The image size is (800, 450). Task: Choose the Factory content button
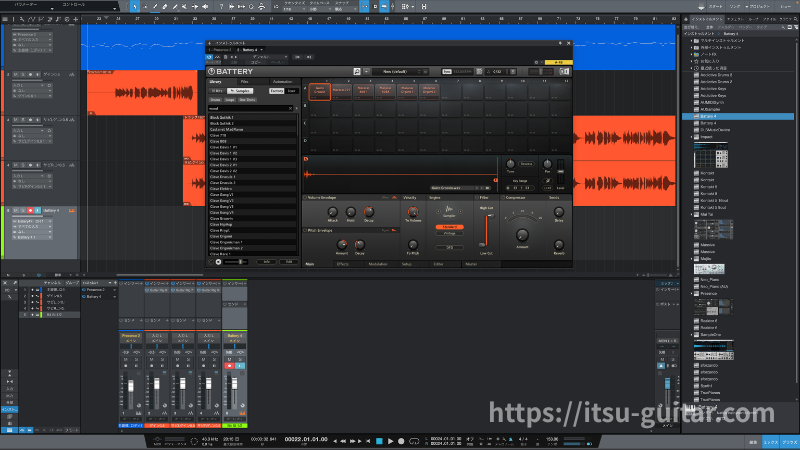pos(277,91)
